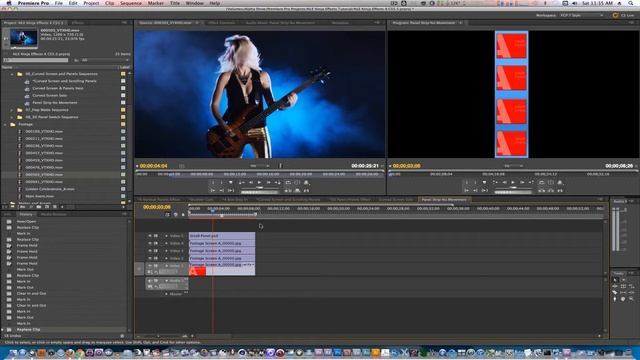Toggle sync lock on Video 4 track
Screen dimensions: 640x360
pos(156,243)
